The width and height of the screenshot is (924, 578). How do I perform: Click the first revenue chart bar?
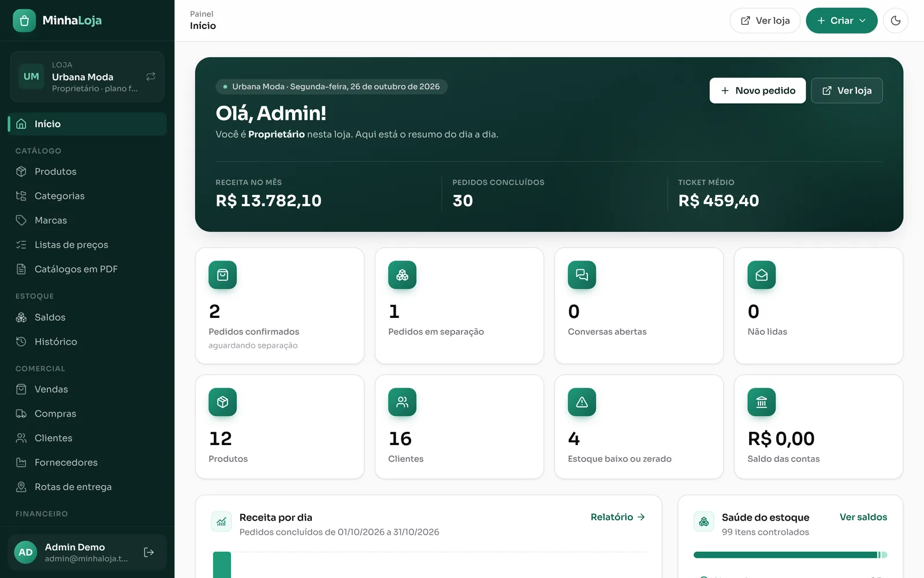click(222, 565)
